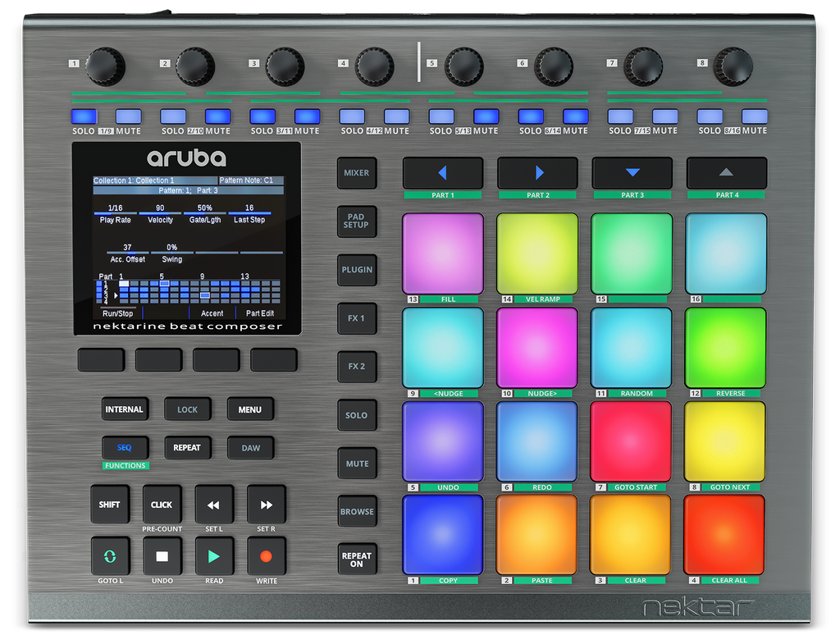Image resolution: width=840 pixels, height=644 pixels.
Task: Arm the red record button labeled WRITE
Action: 267,556
